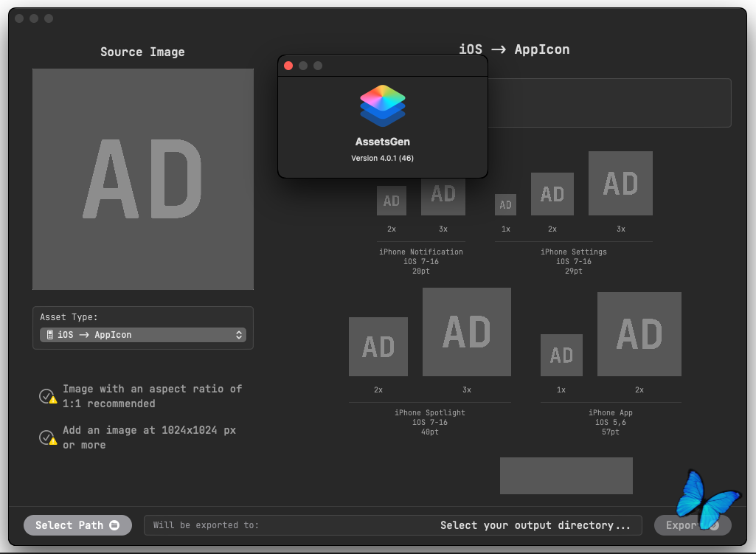This screenshot has height=554, width=756.
Task: Click the Asset Type dropdown chevron arrows
Action: (239, 335)
